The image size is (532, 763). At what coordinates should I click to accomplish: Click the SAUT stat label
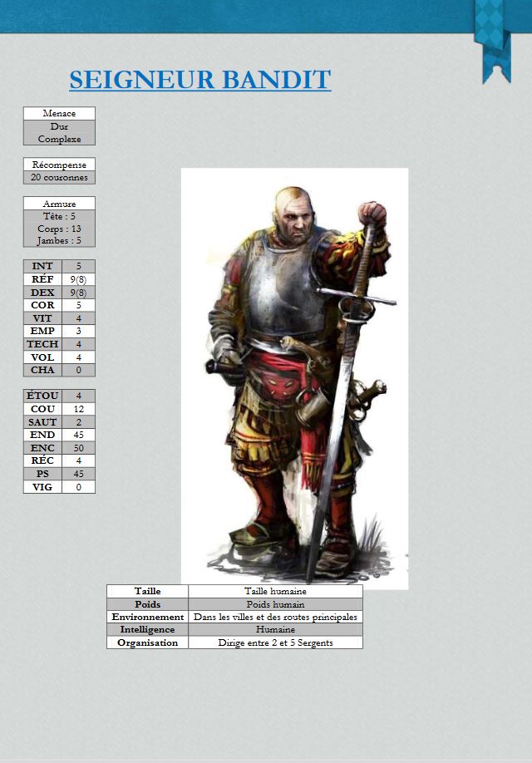tap(43, 422)
